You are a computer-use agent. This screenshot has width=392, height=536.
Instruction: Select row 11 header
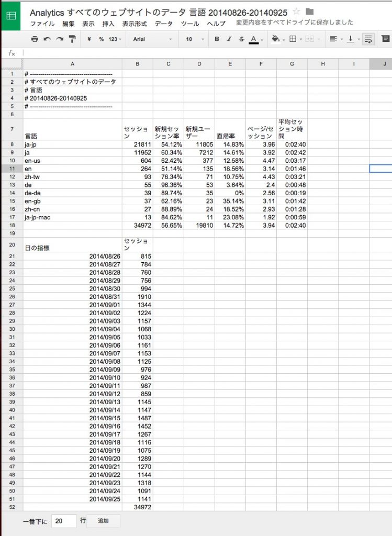(x=12, y=169)
